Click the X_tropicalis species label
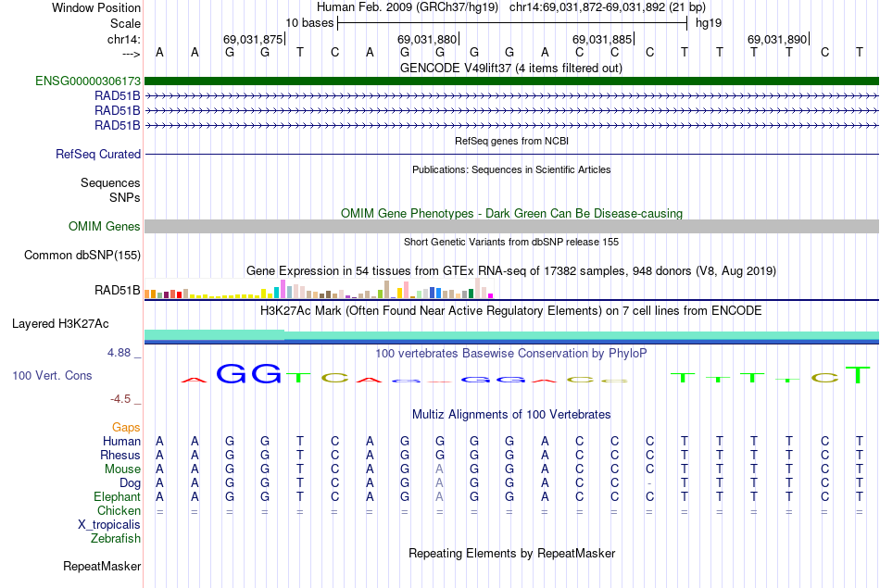 [x=109, y=525]
